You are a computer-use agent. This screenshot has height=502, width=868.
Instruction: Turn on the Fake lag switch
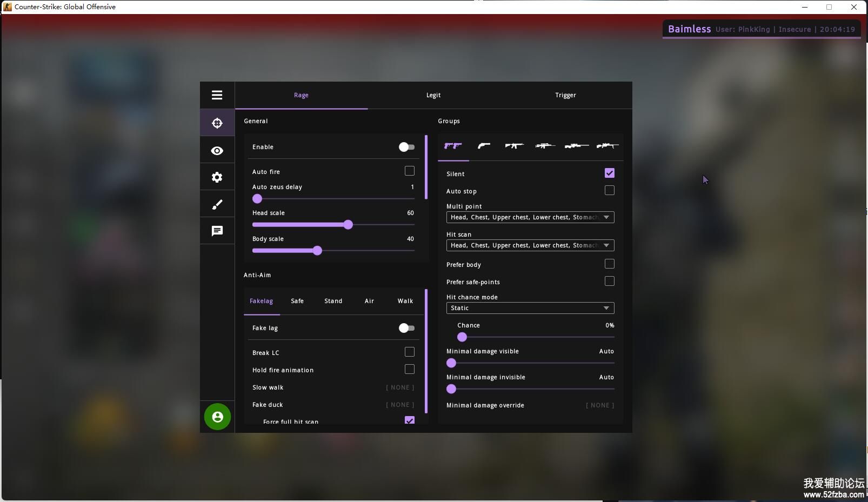[406, 328]
